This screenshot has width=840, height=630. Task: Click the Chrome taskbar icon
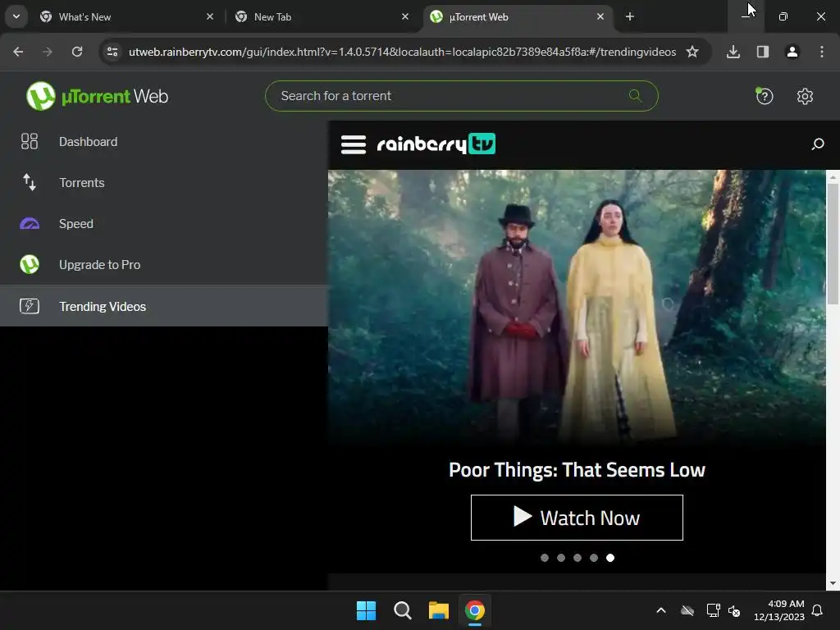pos(475,610)
